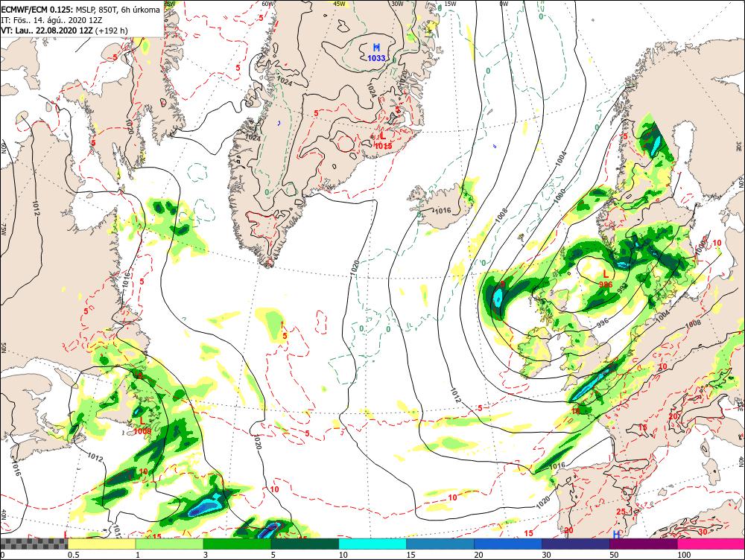Select the pink 100+ legend band
Image resolution: width=745 pixels, height=560 pixels.
(x=711, y=544)
